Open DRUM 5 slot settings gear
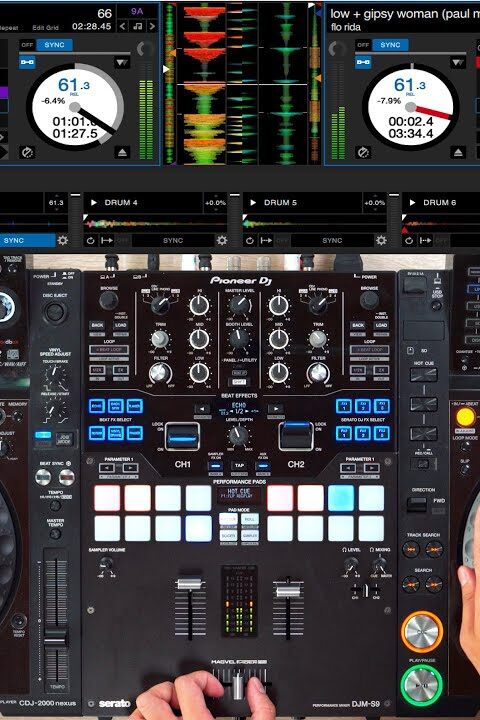The image size is (480, 720). point(381,240)
